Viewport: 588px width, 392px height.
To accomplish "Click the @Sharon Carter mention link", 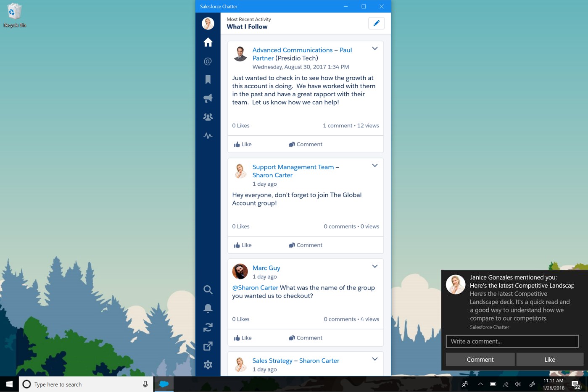I will [x=255, y=288].
